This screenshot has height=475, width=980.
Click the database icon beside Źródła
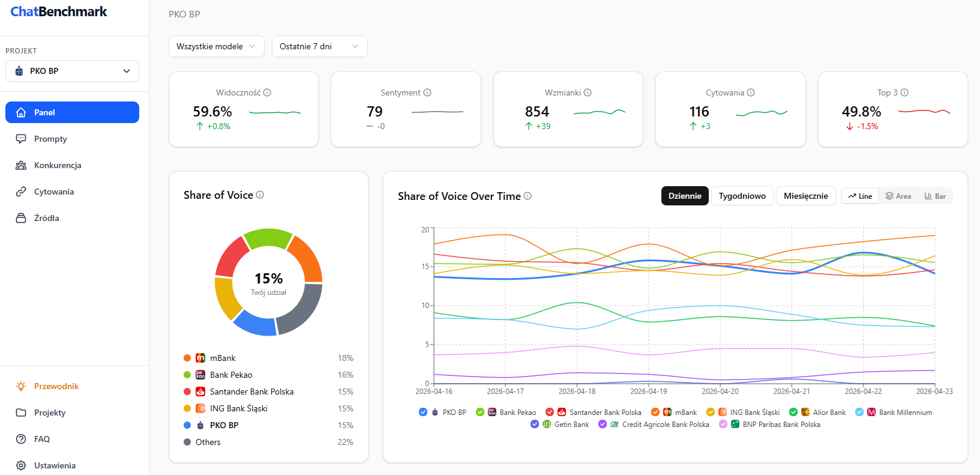21,218
